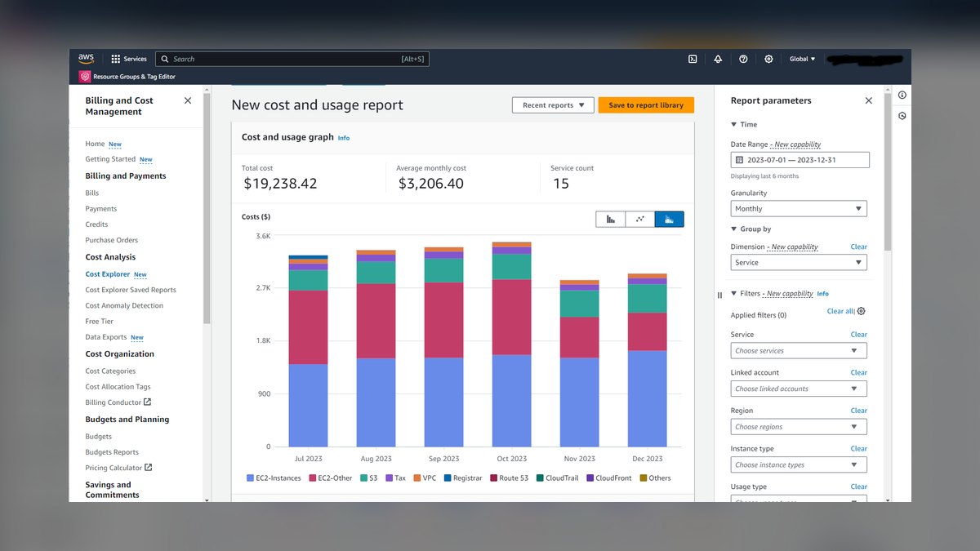Click the filter settings gear next to Clear all
980x551 pixels.
point(862,311)
